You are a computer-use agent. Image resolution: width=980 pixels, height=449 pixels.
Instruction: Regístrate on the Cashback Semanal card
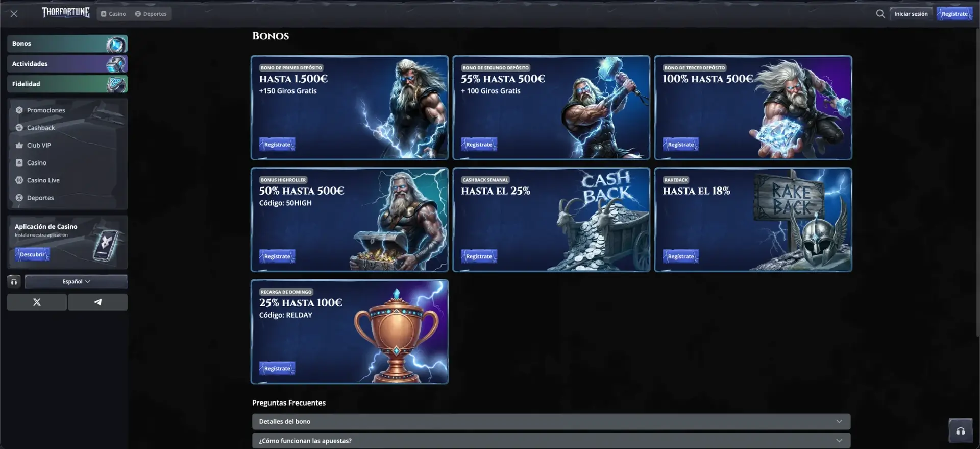479,256
